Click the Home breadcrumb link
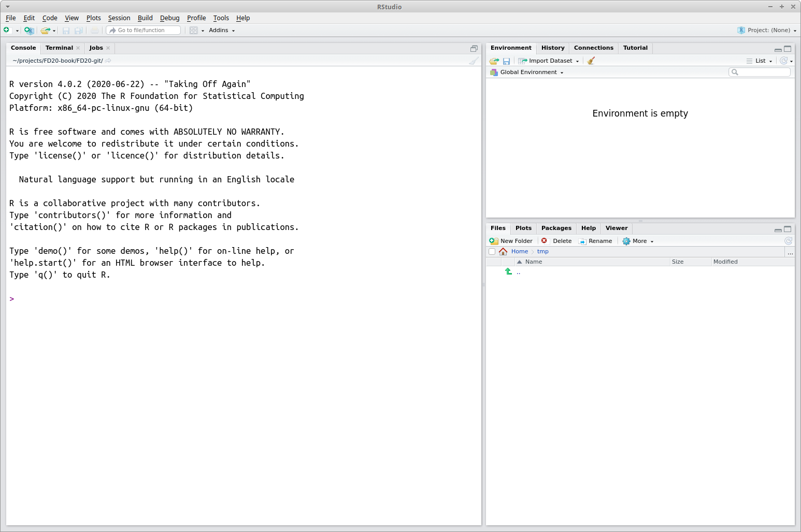 tap(519, 251)
